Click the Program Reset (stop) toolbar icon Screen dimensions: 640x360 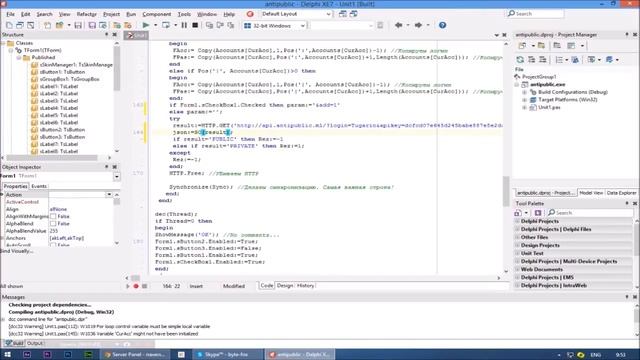(195, 25)
